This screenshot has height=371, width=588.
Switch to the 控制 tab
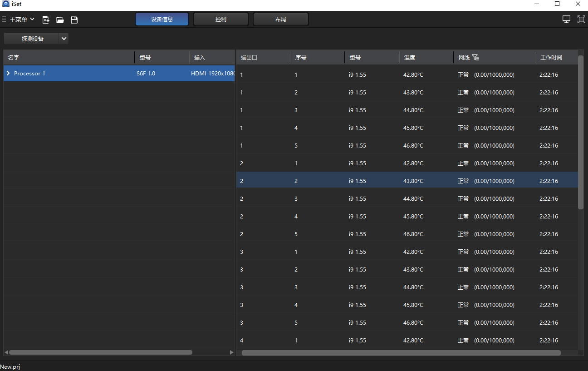pyautogui.click(x=221, y=20)
